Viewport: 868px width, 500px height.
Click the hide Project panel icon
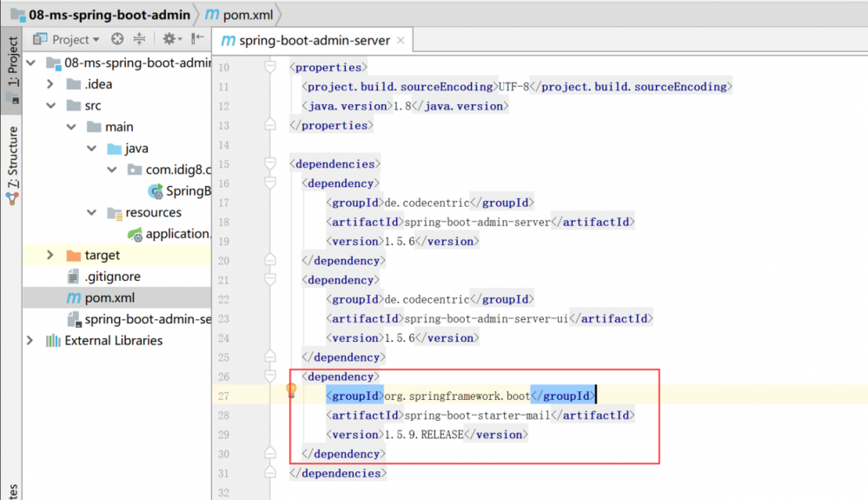pos(197,39)
